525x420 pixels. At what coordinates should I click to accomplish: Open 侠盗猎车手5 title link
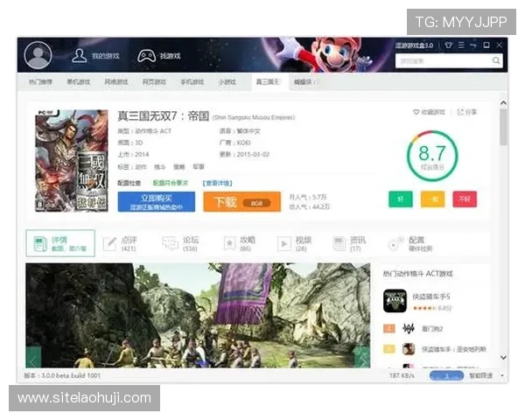pos(430,297)
